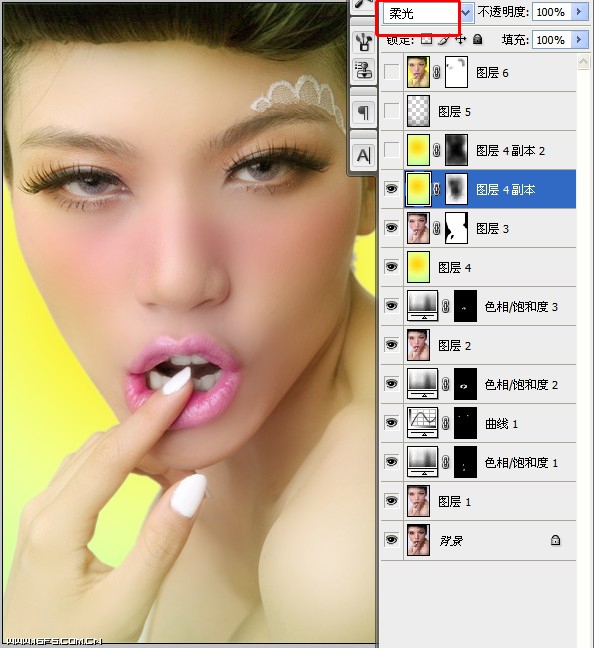Viewport: 594px width, 648px height.
Task: Click the lock image pixels brush icon
Action: pyautogui.click(x=444, y=40)
